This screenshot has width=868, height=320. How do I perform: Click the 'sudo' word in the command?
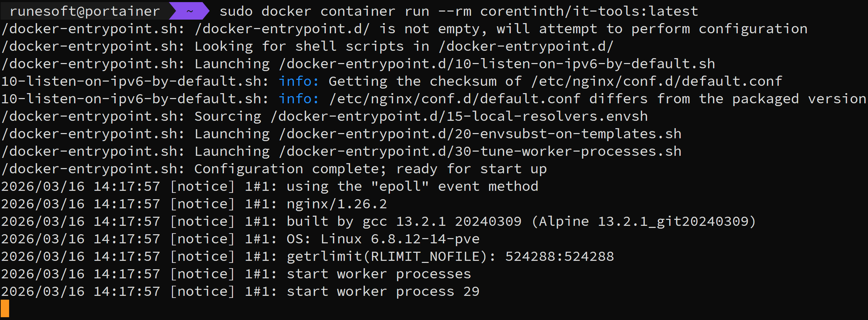(x=236, y=11)
